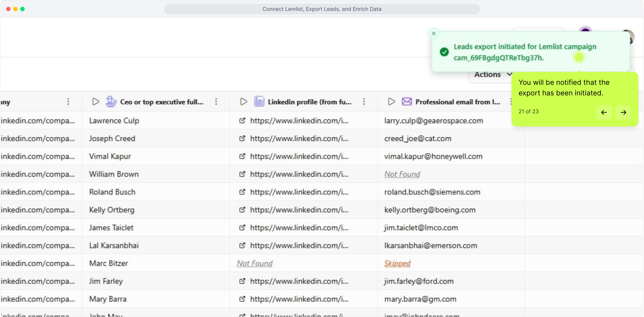Click company LinkedIn URL in Lawrence Culp row
Viewport: 644px width, 317px height.
click(38, 121)
